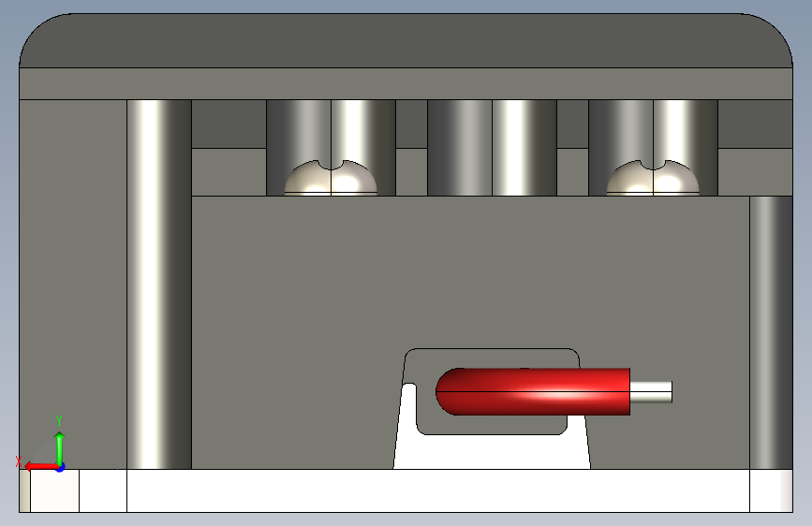Click the red X axis arrow
Screen dimensions: 812x526
41,466
